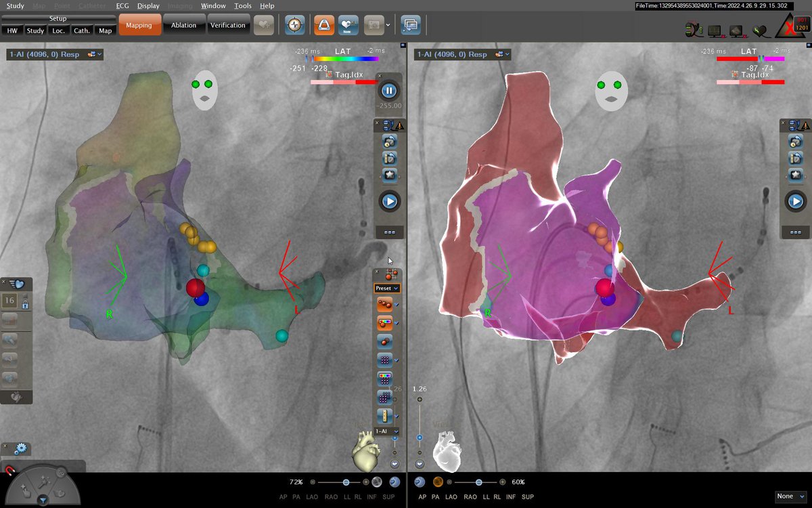This screenshot has width=812, height=508.
Task: Open the Preset dropdown in tag palette
Action: coord(387,288)
